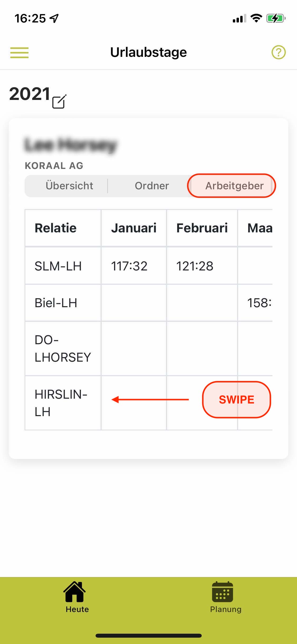Screen dimensions: 297x644
Task: Select the Januari column header
Action: coord(134,228)
